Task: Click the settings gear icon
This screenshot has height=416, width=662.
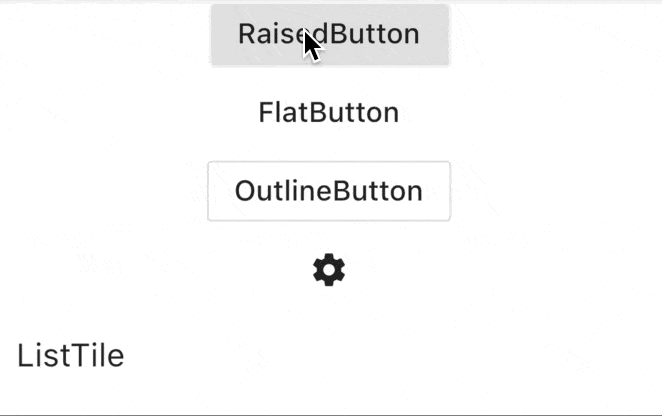Action: [x=329, y=270]
